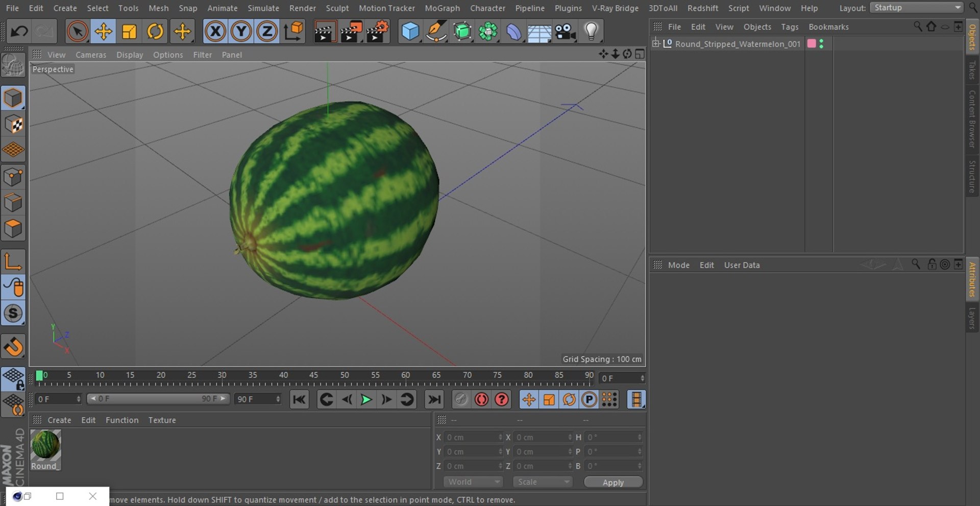The height and width of the screenshot is (506, 980).
Task: Click the preview range slider bar
Action: tap(158, 399)
